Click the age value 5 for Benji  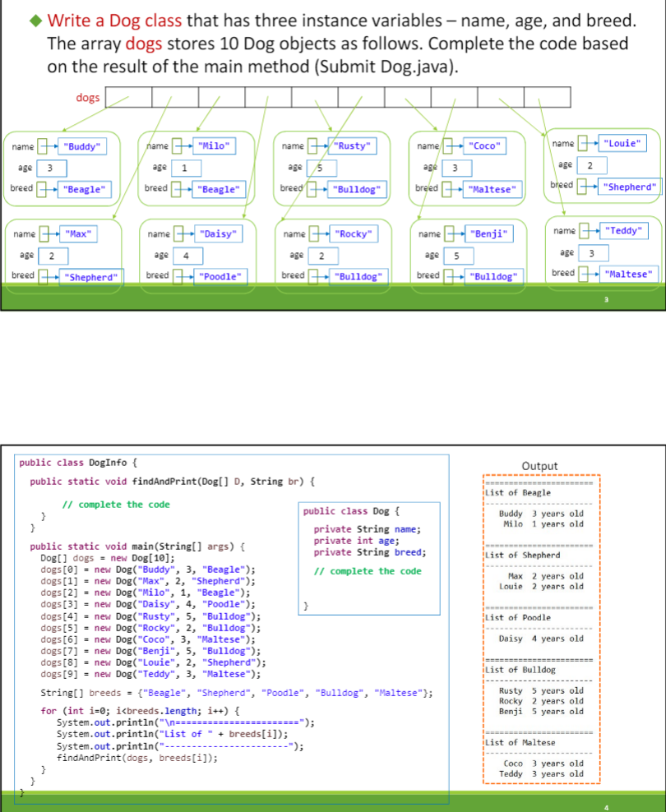(x=457, y=255)
